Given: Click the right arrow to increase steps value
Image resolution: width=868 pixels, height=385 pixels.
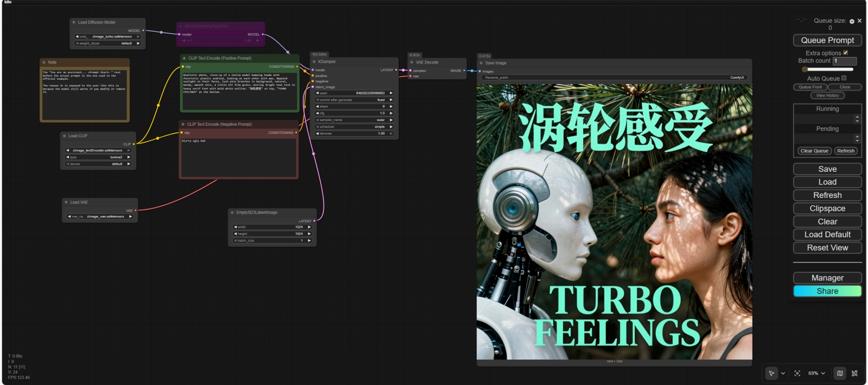Looking at the screenshot, I should [x=391, y=107].
